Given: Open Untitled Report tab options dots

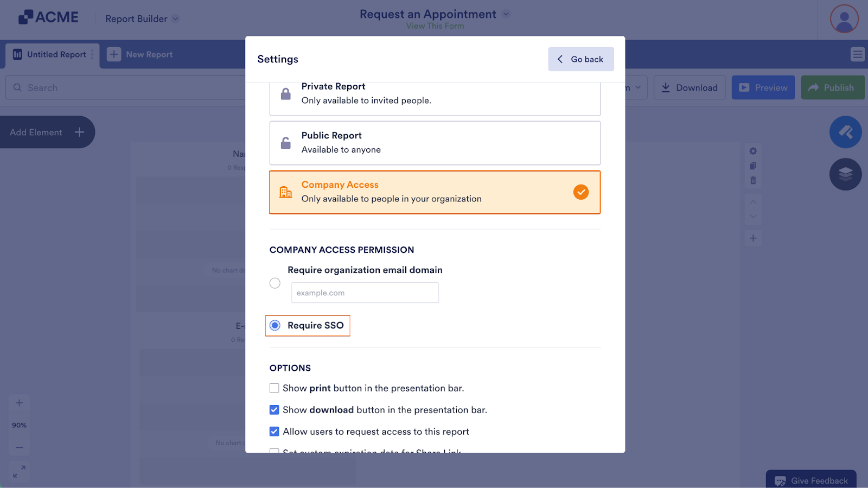Looking at the screenshot, I should (x=92, y=54).
